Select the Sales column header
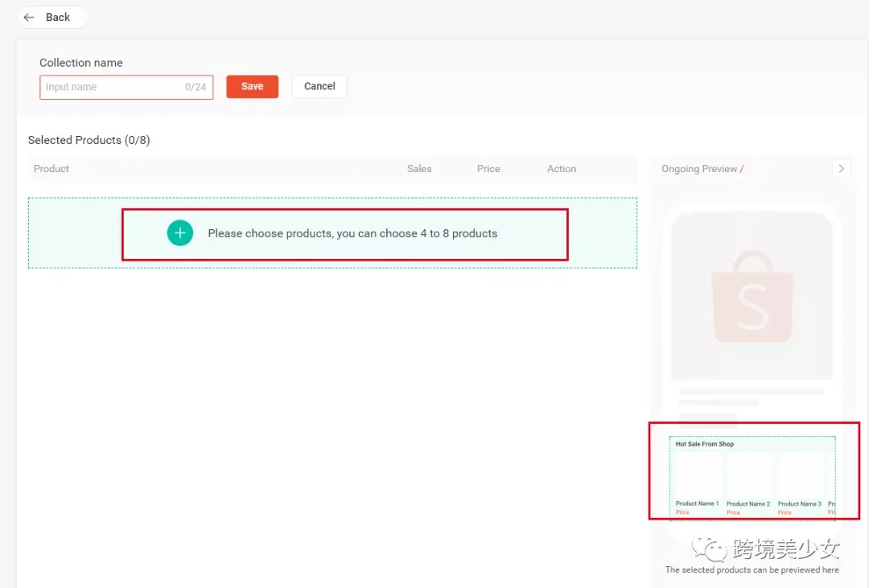Image resolution: width=869 pixels, height=588 pixels. pyautogui.click(x=419, y=168)
